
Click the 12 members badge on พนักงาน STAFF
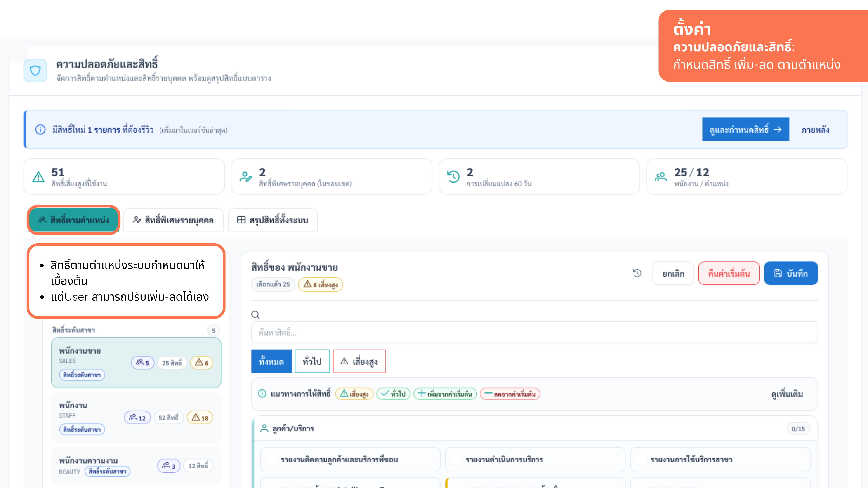click(137, 418)
